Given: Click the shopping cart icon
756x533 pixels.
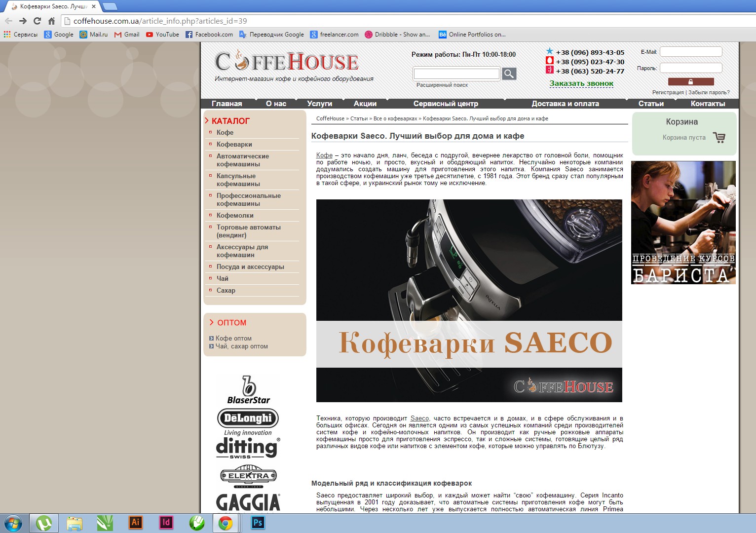Looking at the screenshot, I should [x=719, y=138].
